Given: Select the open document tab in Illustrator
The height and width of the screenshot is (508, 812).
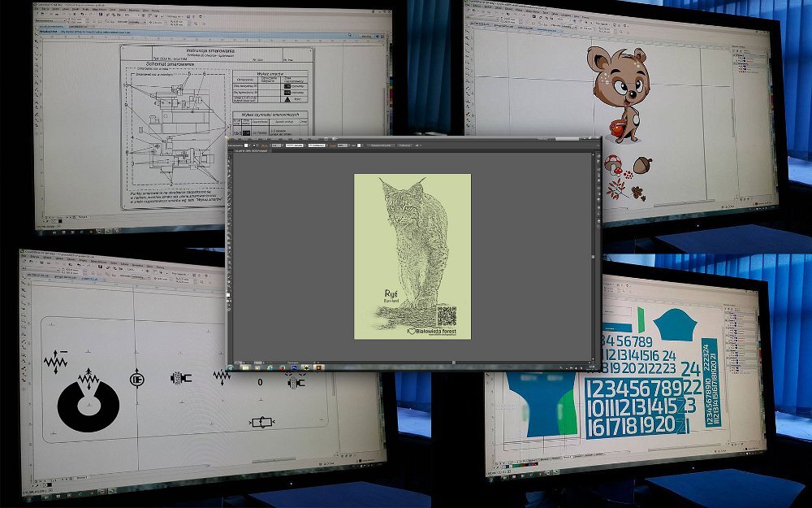Looking at the screenshot, I should [x=248, y=151].
